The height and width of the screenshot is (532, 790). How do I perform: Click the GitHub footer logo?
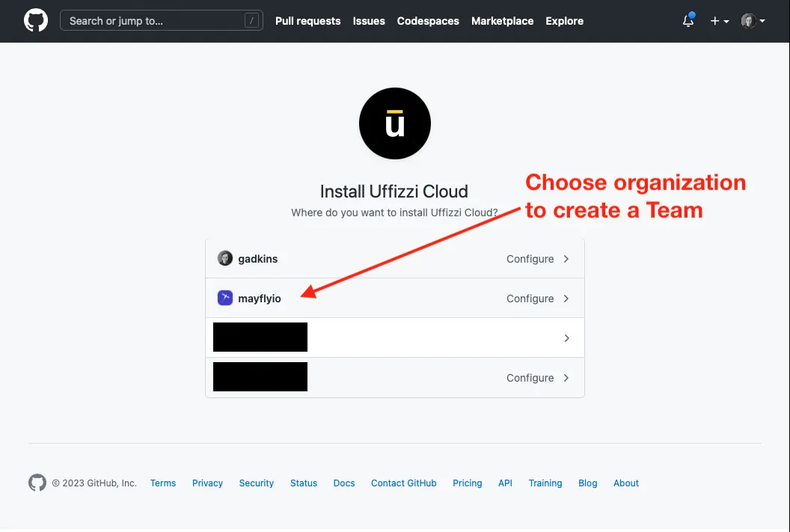(37, 483)
